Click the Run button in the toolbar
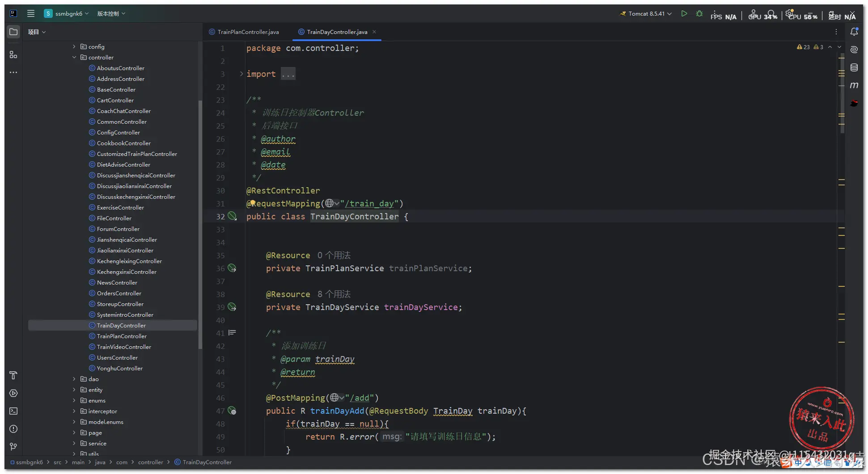The height and width of the screenshot is (474, 868). 684,14
